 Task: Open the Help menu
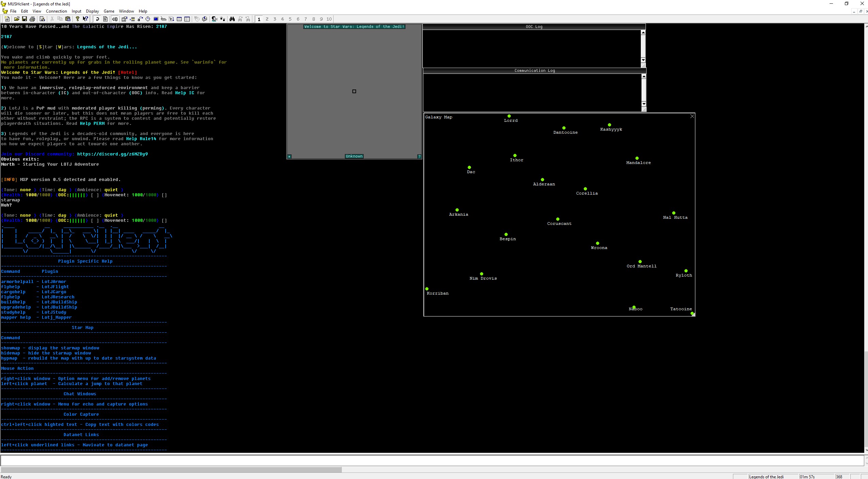[x=143, y=11]
